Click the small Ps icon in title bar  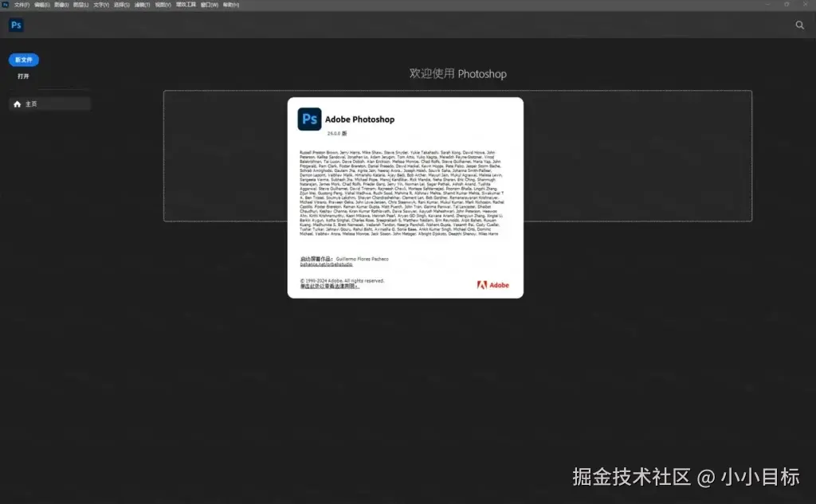[6, 4]
